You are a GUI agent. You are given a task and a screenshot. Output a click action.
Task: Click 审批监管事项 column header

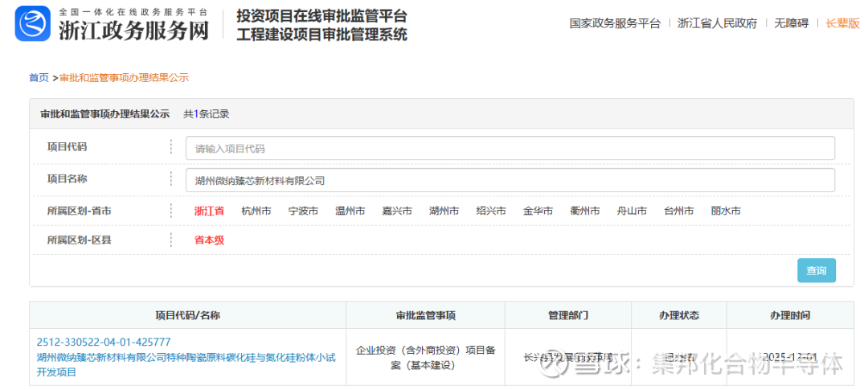pos(426,315)
